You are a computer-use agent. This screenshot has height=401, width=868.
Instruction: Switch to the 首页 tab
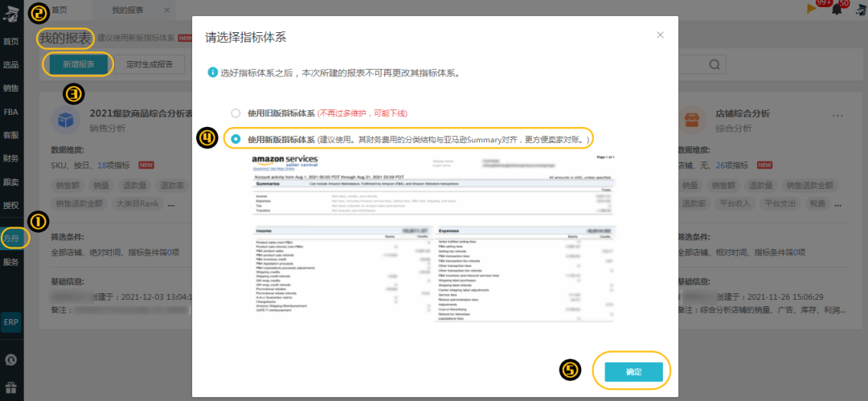[x=59, y=10]
